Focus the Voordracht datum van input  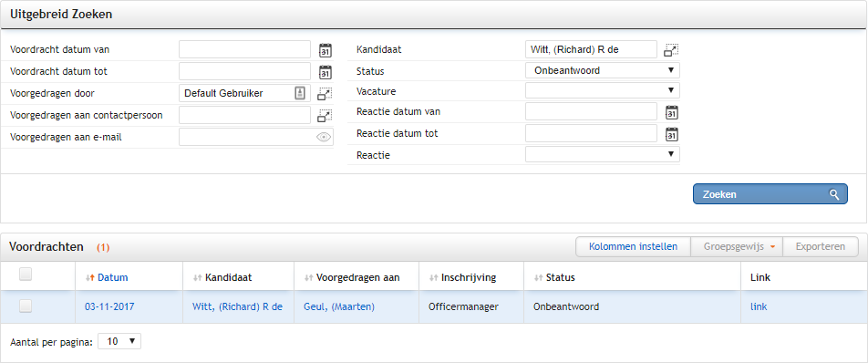[244, 49]
